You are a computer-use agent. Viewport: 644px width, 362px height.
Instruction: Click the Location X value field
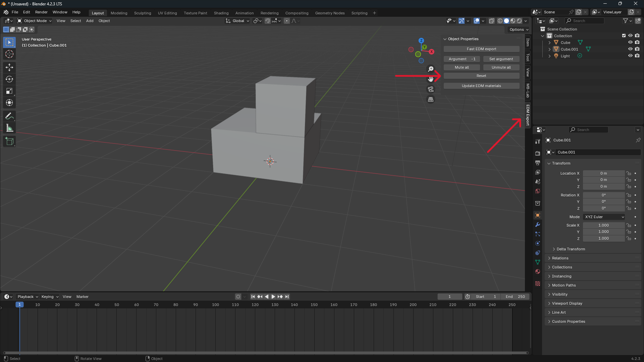[603, 173]
